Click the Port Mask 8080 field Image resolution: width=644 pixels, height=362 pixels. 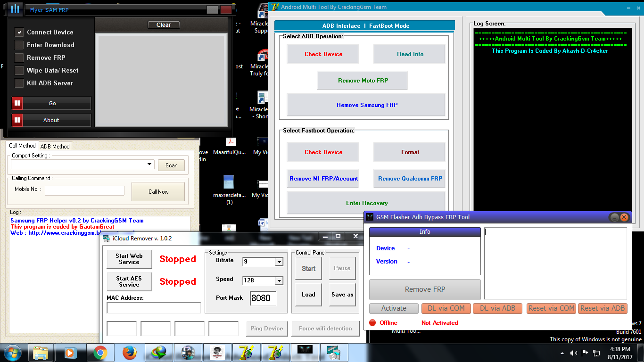(263, 298)
